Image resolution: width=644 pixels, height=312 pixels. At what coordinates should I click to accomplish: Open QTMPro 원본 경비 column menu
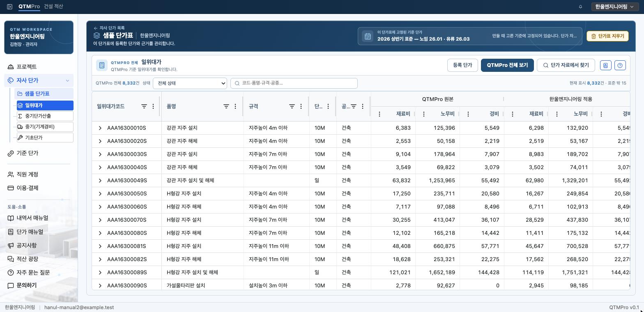(x=468, y=114)
